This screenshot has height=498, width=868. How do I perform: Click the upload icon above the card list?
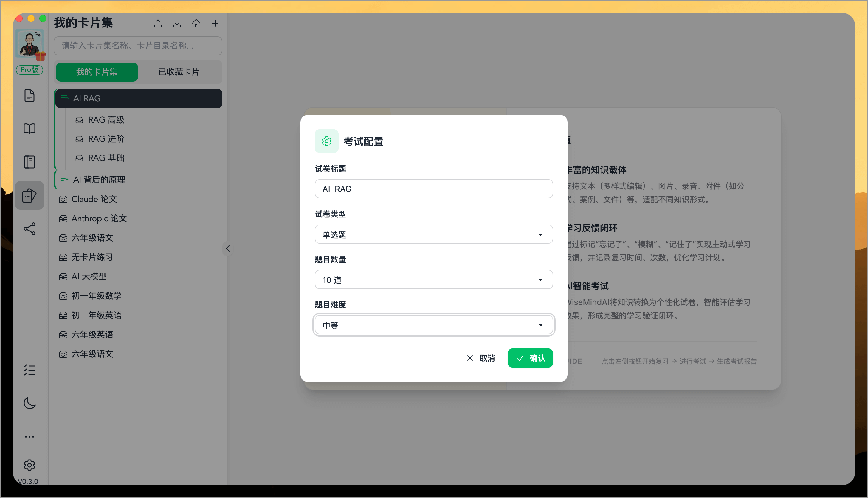[158, 23]
